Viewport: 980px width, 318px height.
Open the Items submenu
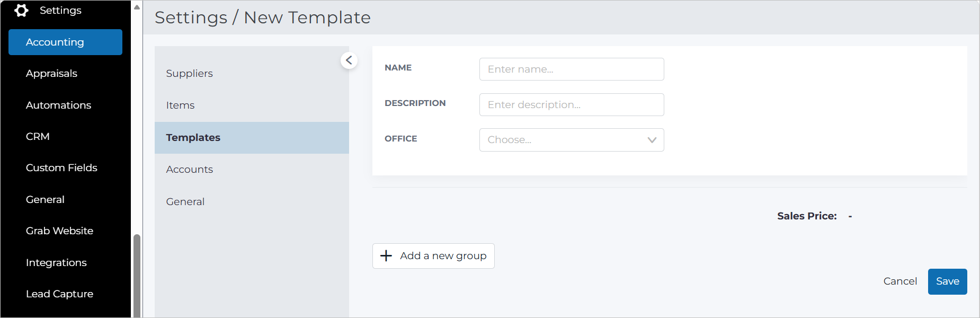coord(252,105)
